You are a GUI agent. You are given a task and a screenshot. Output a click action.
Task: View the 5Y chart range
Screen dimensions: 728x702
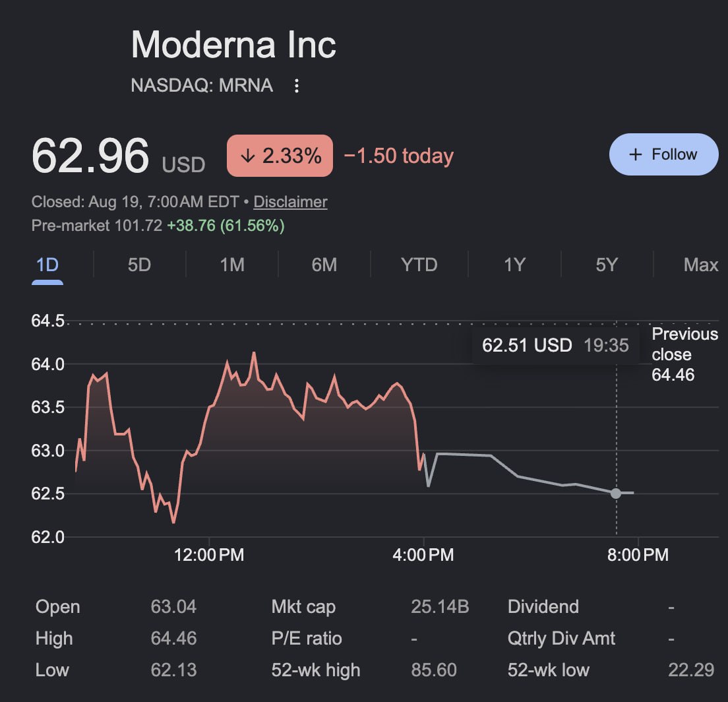607,265
